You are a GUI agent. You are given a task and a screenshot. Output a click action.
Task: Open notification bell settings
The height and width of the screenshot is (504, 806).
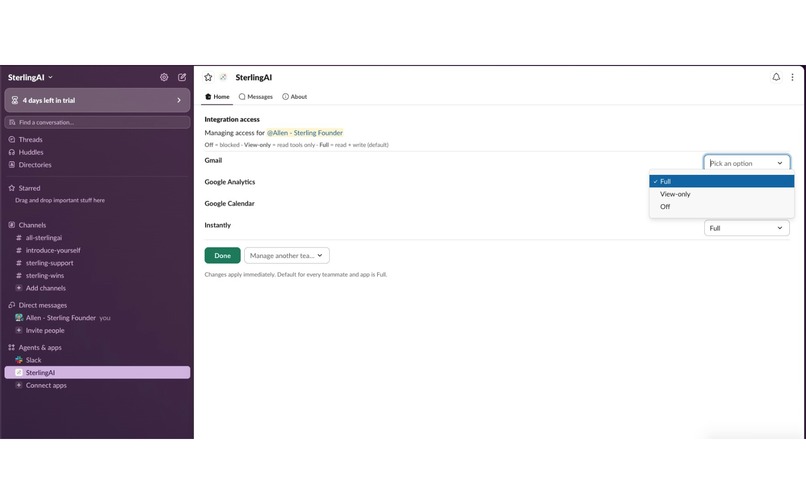click(x=776, y=77)
